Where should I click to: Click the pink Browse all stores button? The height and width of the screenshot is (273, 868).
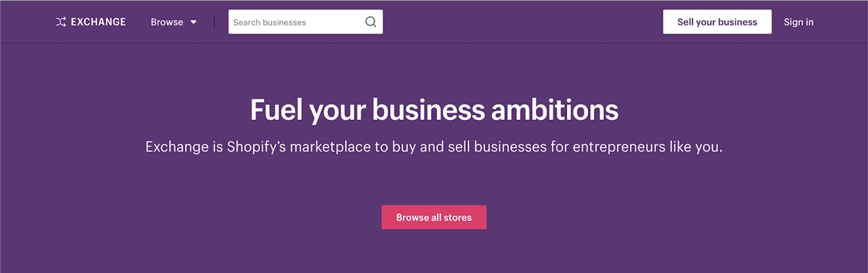434,217
